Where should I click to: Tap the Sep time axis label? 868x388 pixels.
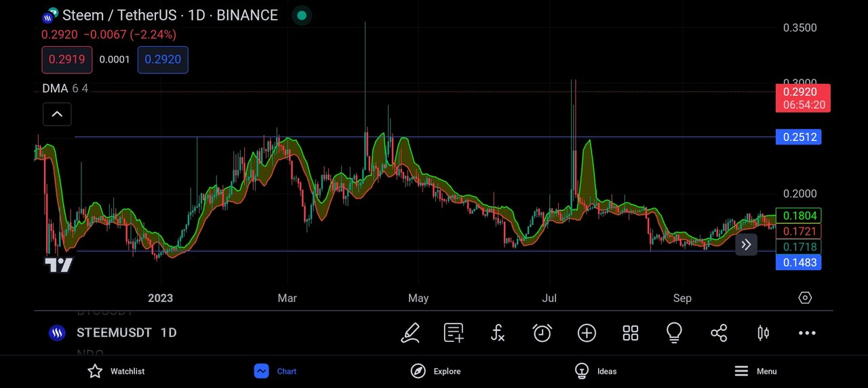tap(682, 298)
